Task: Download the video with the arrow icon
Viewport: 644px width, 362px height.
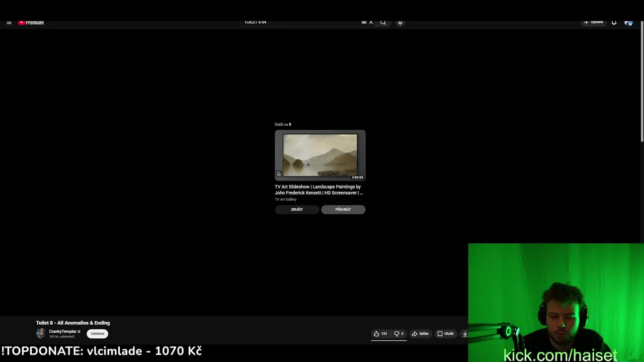Action: pos(464,334)
